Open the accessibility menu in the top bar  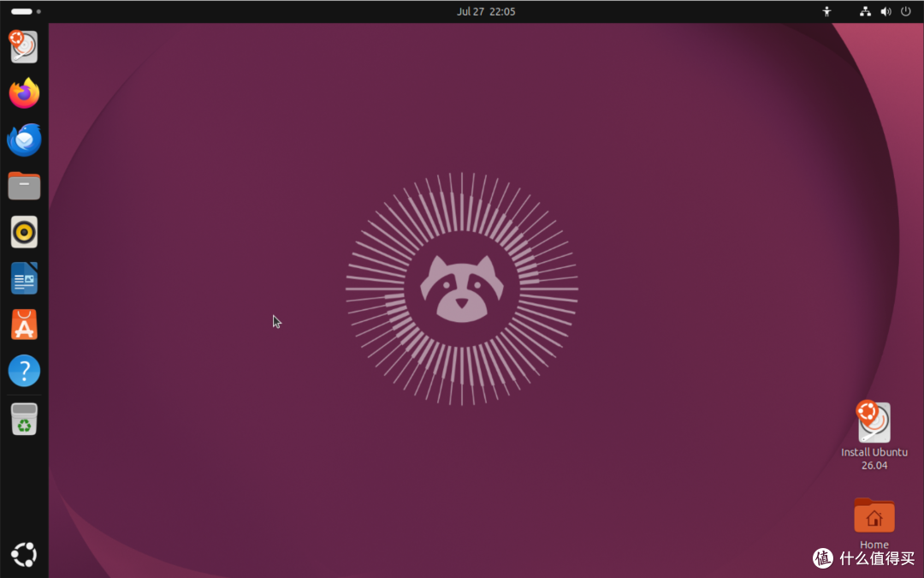[826, 11]
